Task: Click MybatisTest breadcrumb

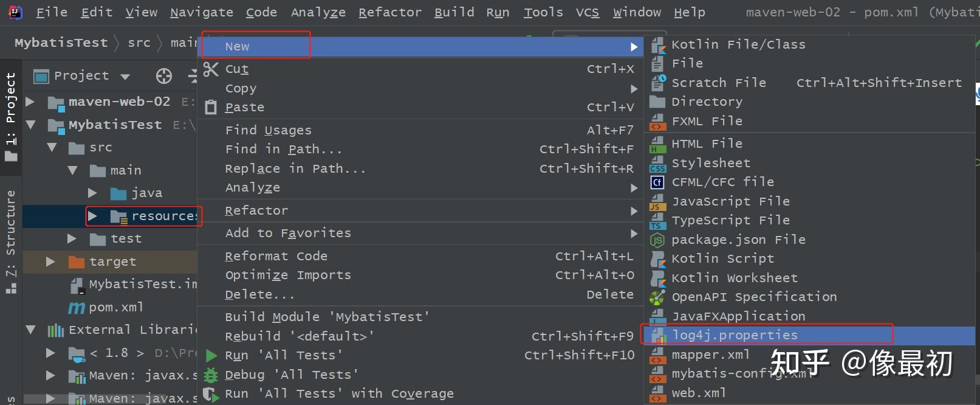Action: 61,43
